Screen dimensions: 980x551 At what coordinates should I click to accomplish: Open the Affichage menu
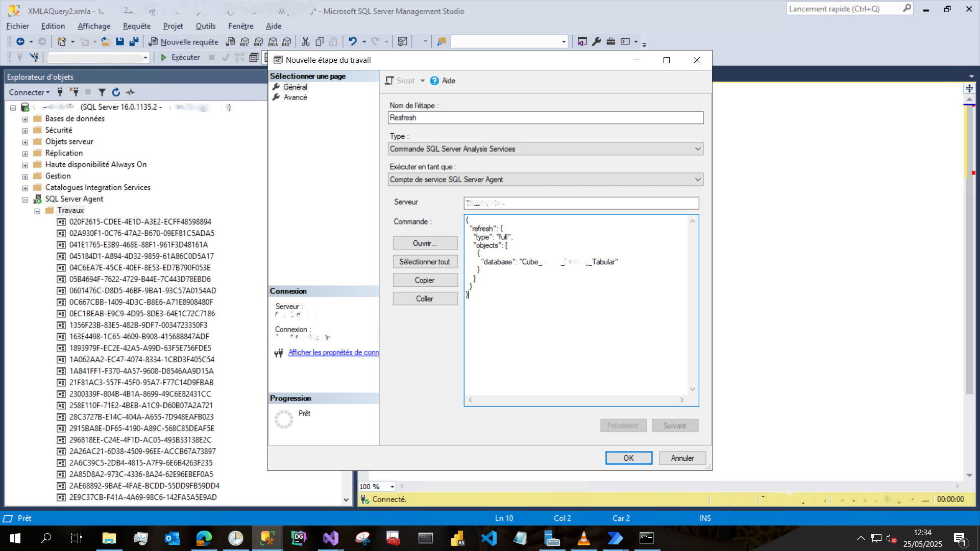(94, 26)
